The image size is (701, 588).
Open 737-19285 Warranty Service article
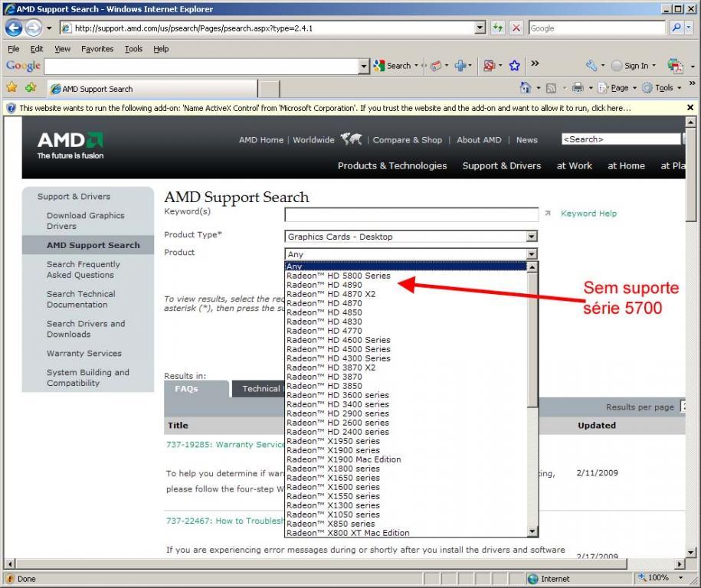[225, 445]
